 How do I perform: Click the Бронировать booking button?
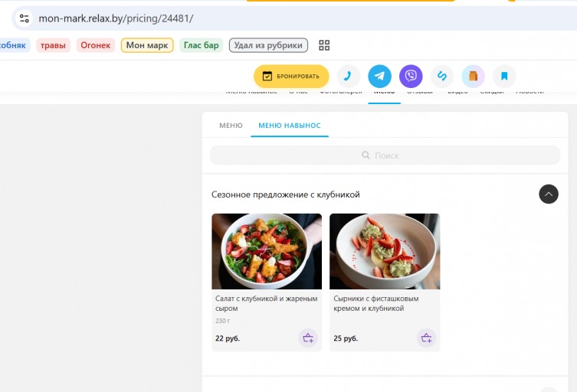point(291,76)
